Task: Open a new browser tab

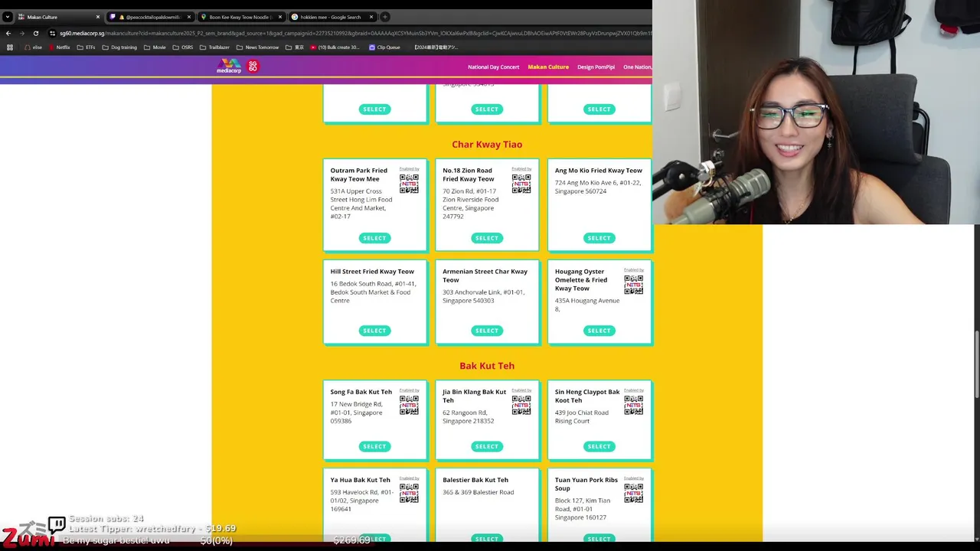Action: tap(385, 17)
